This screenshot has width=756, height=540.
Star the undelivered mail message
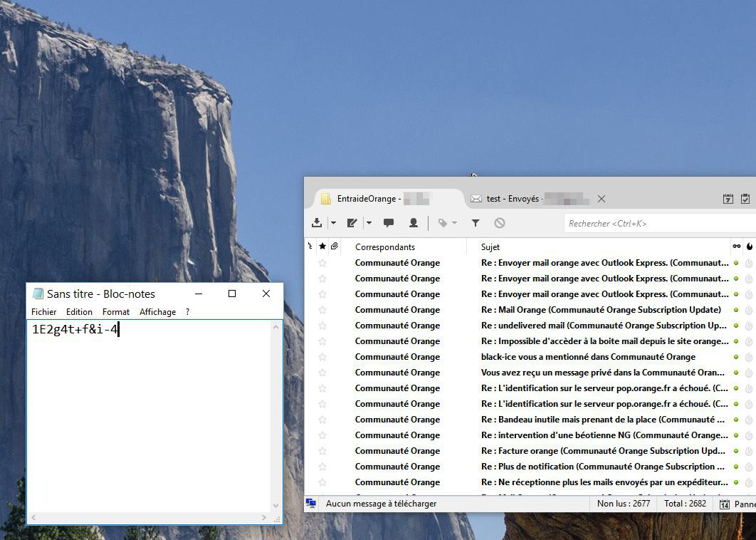click(322, 326)
